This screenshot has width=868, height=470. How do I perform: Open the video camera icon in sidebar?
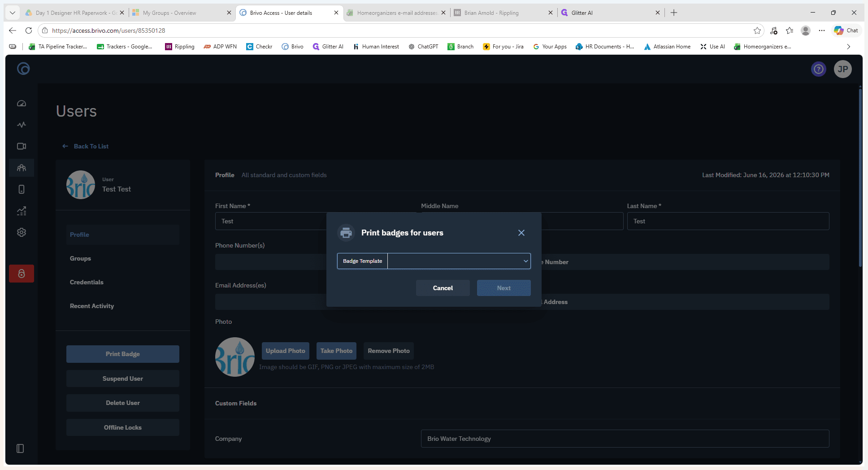22,146
